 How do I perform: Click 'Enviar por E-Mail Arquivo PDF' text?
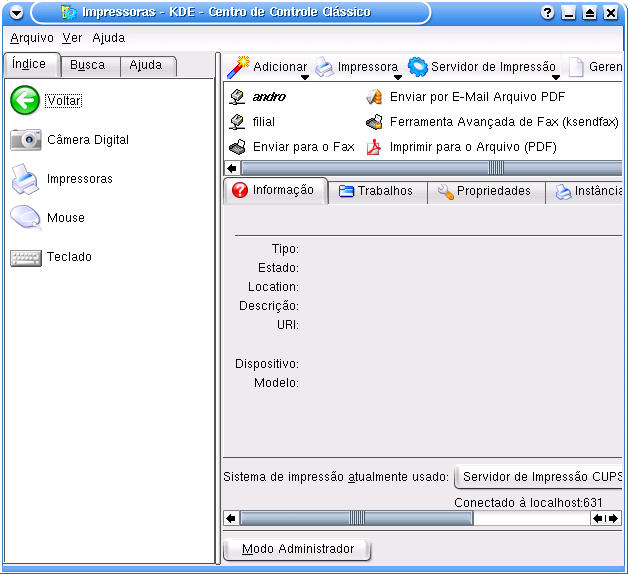point(477,97)
